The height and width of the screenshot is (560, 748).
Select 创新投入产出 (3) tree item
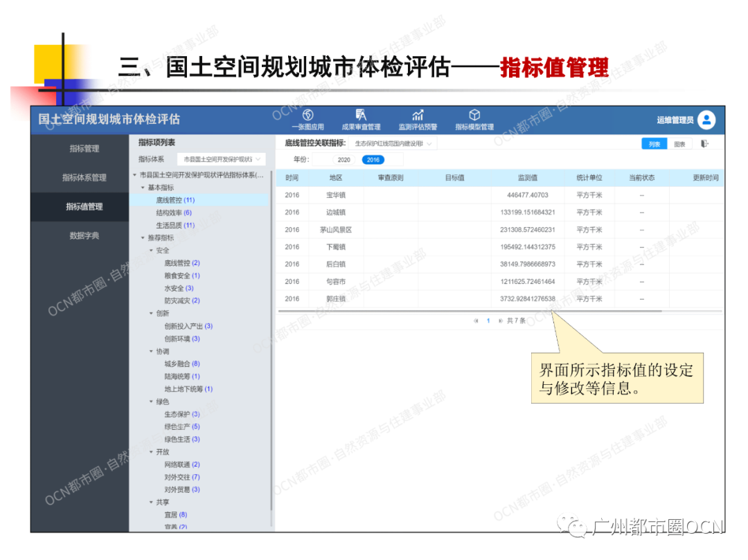188,327
